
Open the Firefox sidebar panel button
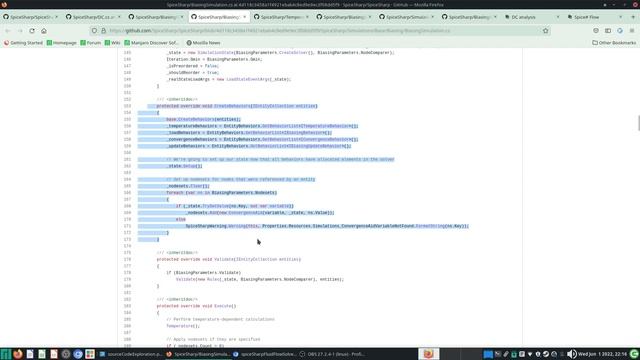(608, 31)
